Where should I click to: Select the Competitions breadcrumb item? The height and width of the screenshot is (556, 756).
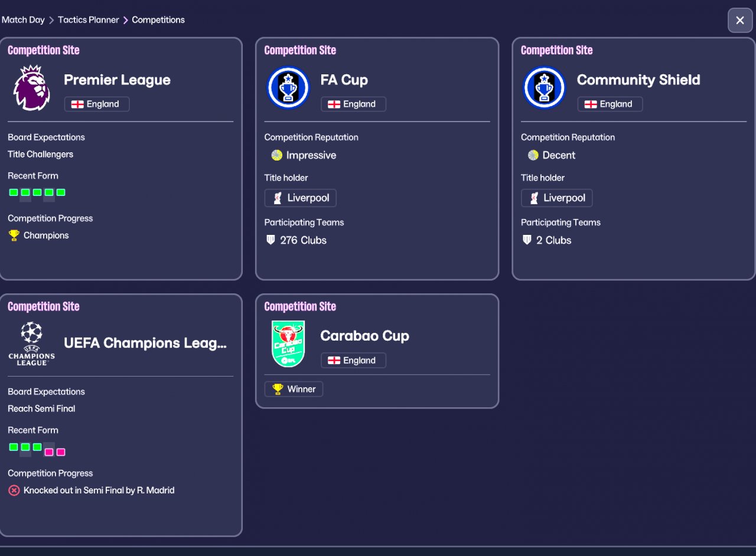[x=158, y=20]
